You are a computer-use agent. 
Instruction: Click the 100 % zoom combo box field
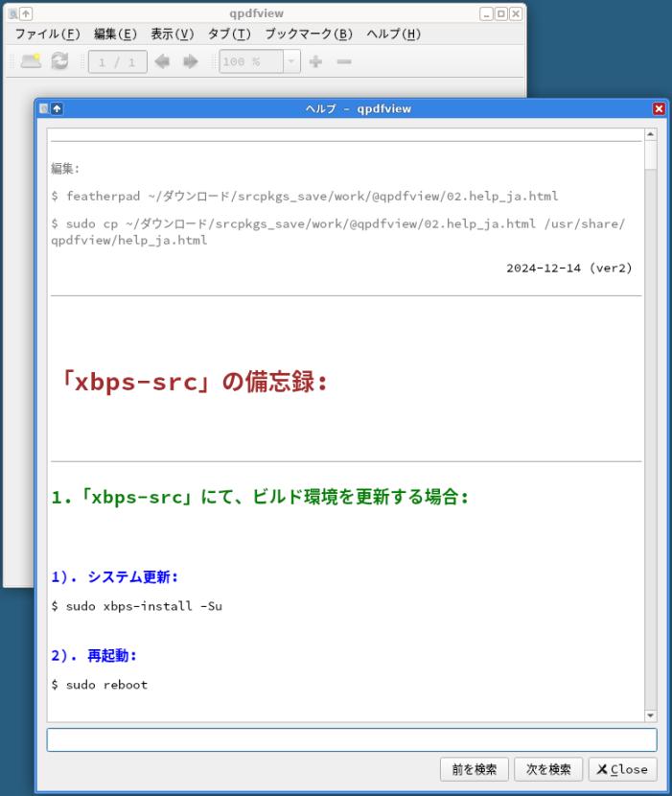[x=251, y=61]
